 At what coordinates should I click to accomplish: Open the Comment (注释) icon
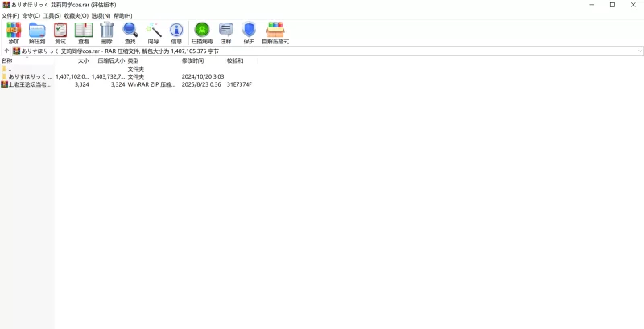point(225,33)
